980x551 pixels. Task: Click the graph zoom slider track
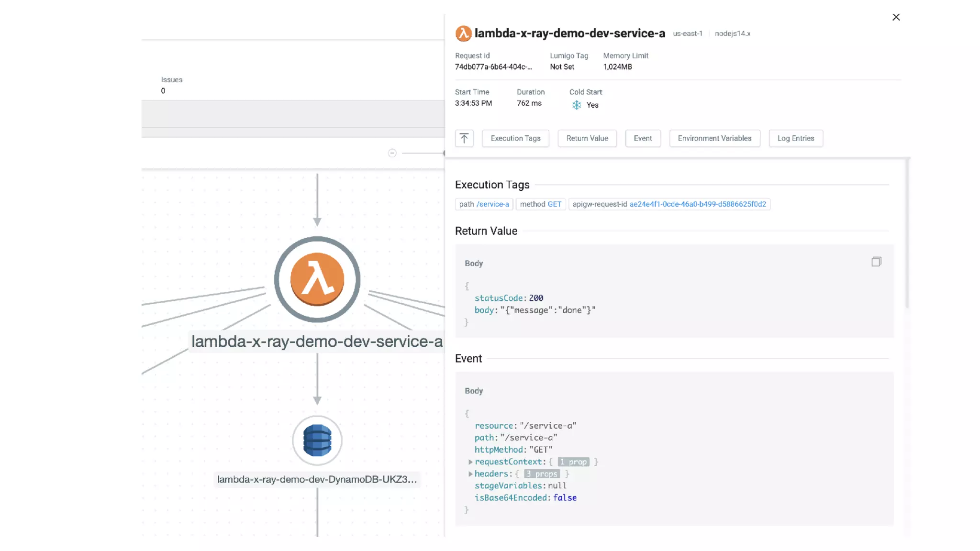422,153
